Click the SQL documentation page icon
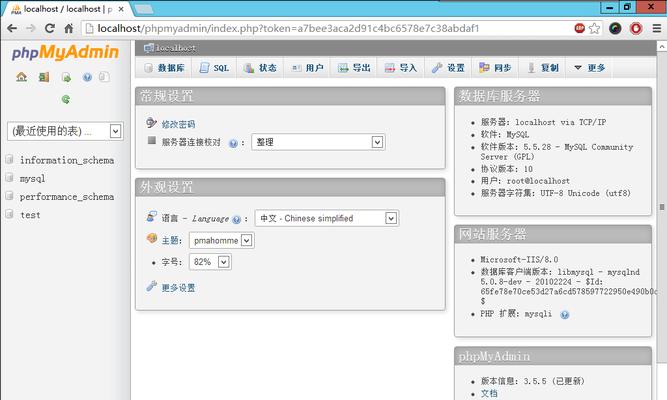This screenshot has width=667, height=400. click(103, 77)
